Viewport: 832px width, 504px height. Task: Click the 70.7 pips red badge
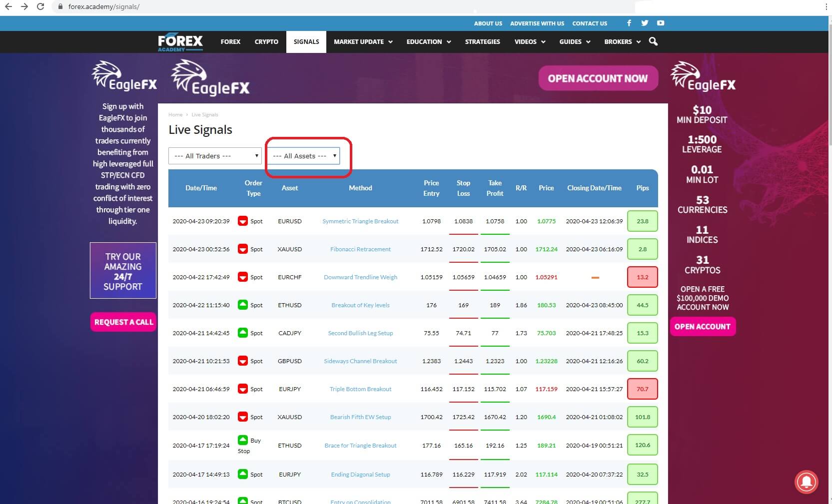tap(643, 389)
